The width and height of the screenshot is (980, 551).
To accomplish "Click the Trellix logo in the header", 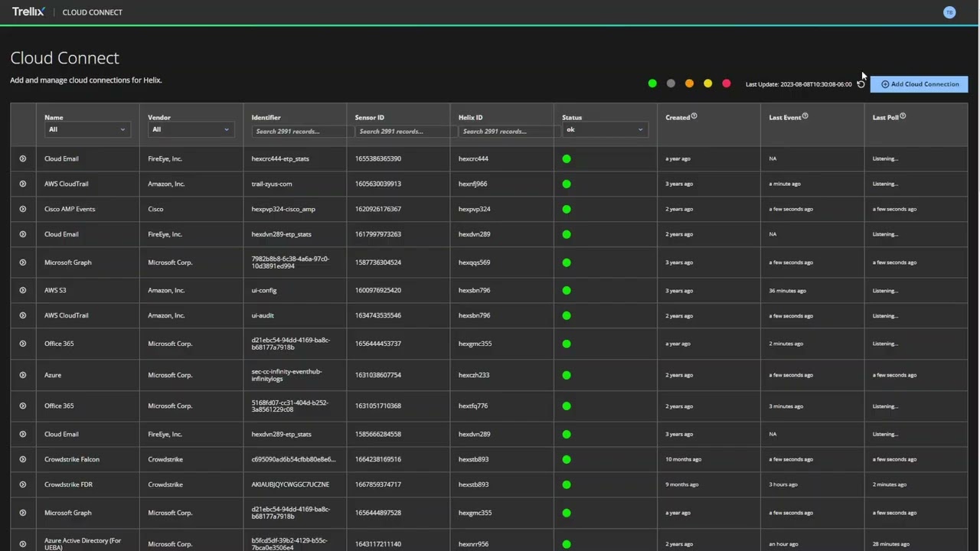I will (28, 11).
